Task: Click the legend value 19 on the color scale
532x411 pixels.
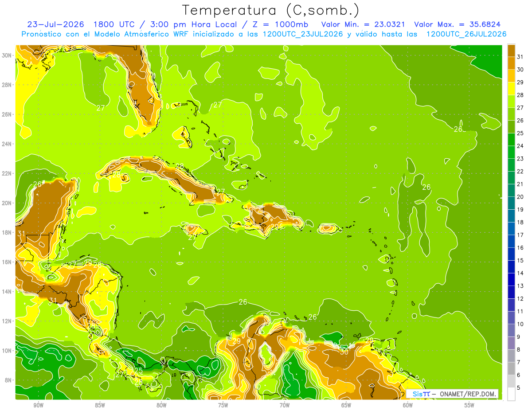Action: 520,209
